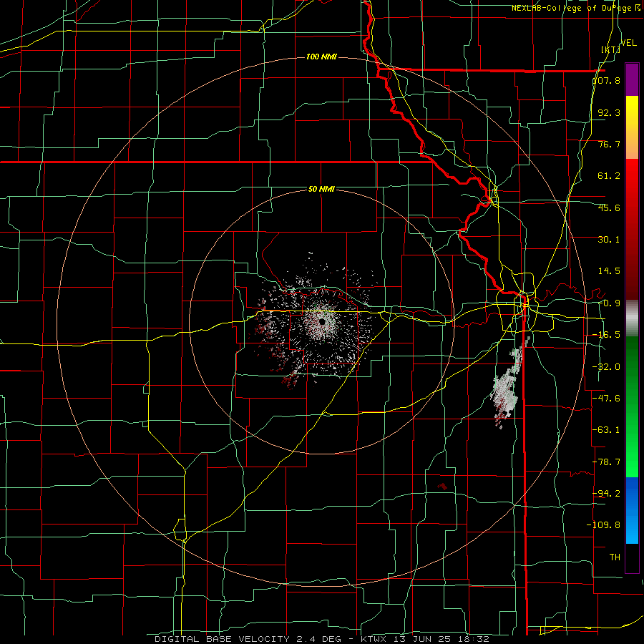Select the 76.7 scale value
This screenshot has width=644, height=644.
(x=609, y=144)
